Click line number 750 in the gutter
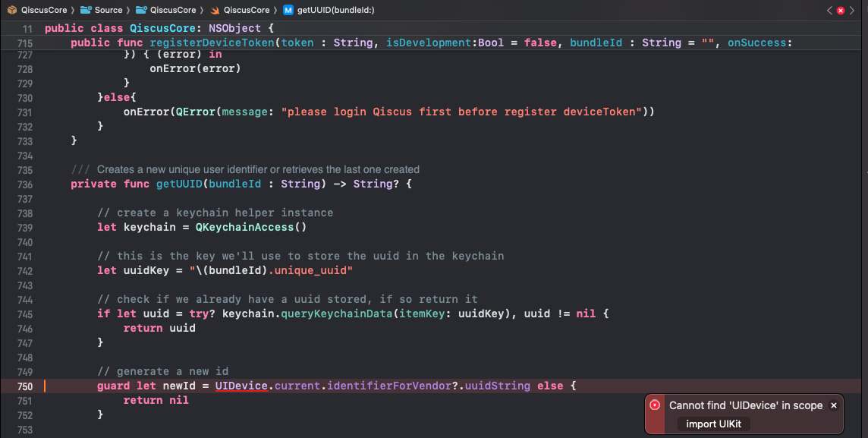This screenshot has height=438, width=868. pos(24,386)
